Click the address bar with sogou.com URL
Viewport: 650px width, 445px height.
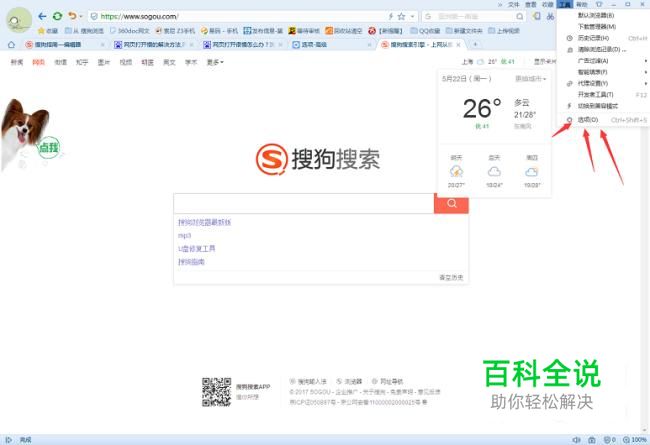(240, 16)
